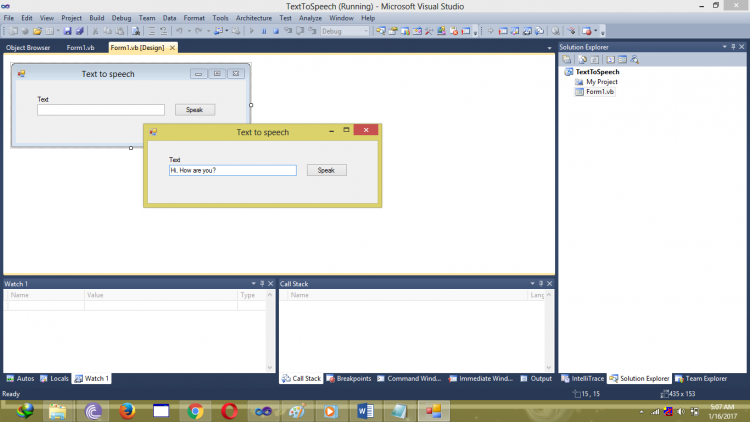Click the text box containing 'Hi, How are you?'
The width and height of the screenshot is (750, 422).
tap(233, 170)
